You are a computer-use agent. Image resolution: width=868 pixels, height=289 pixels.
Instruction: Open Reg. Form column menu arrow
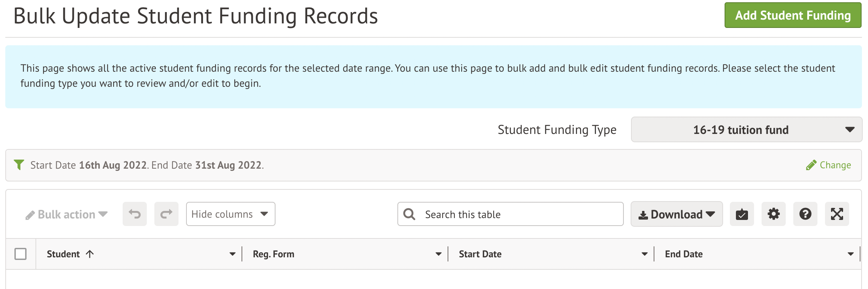point(438,254)
